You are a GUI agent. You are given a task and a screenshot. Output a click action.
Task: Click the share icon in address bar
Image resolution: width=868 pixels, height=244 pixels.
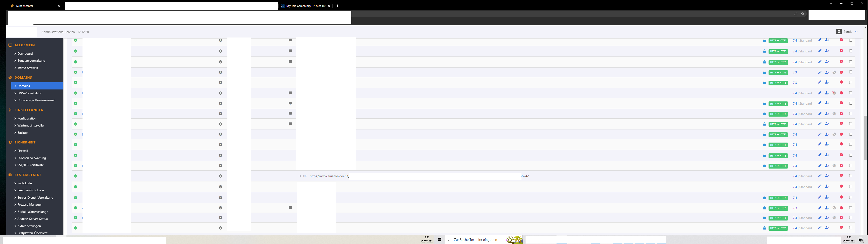(795, 14)
